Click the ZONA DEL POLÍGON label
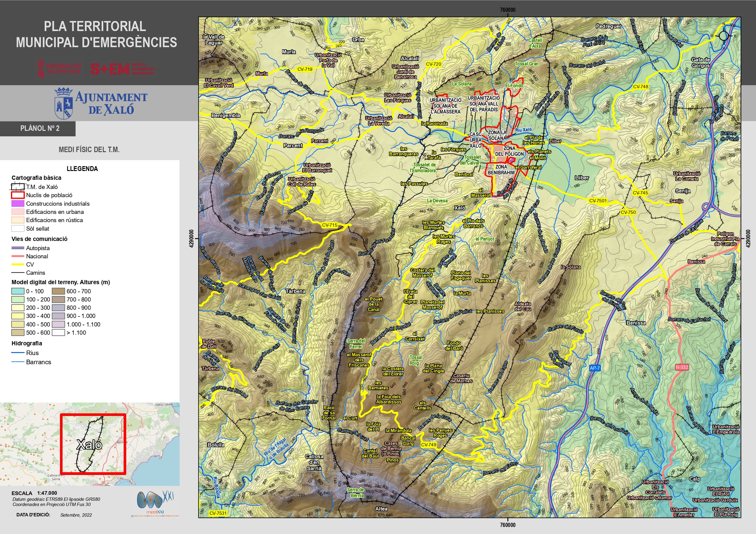756x534 pixels. pyautogui.click(x=509, y=151)
